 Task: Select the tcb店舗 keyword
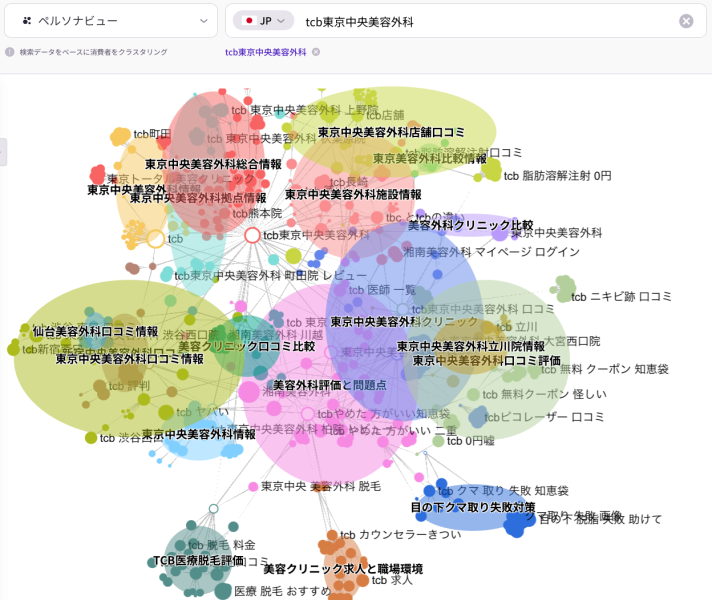pos(385,115)
